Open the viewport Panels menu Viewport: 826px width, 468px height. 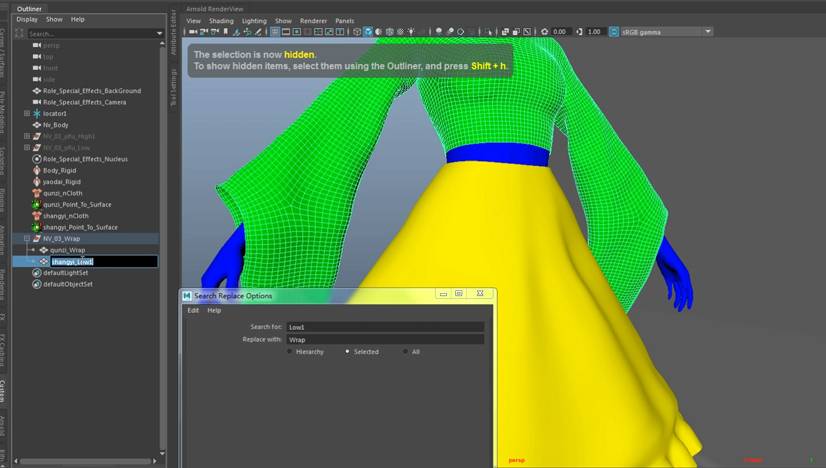click(345, 21)
